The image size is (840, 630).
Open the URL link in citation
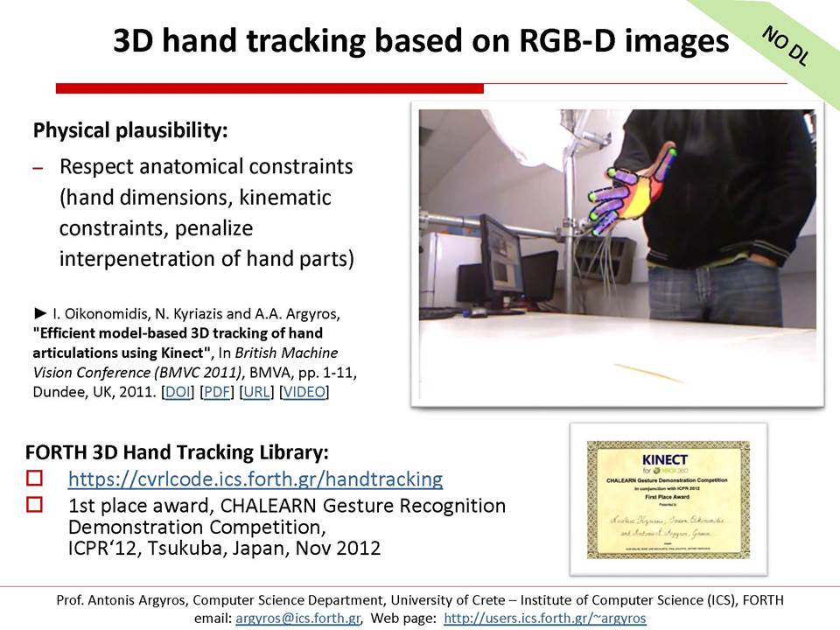[x=256, y=392]
